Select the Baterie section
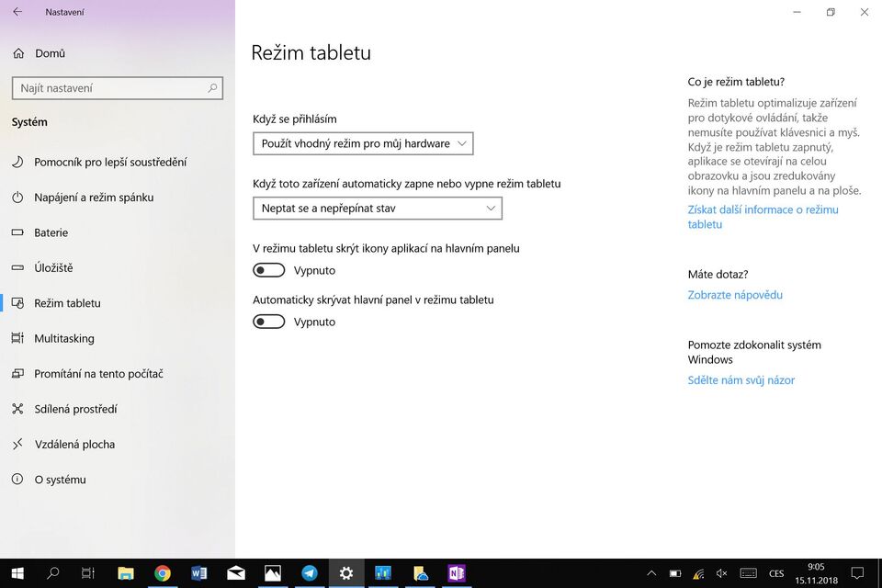 [51, 232]
